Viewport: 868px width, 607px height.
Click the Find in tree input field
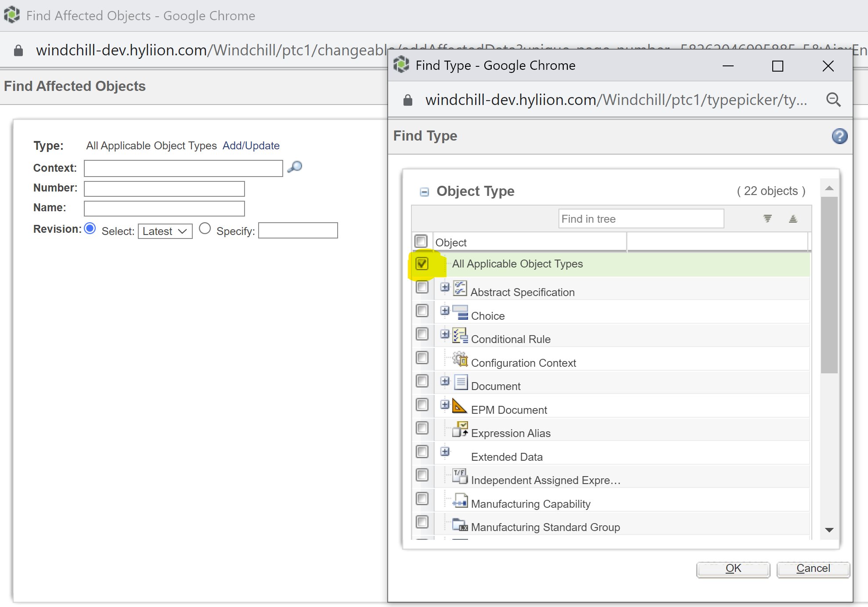coord(641,219)
